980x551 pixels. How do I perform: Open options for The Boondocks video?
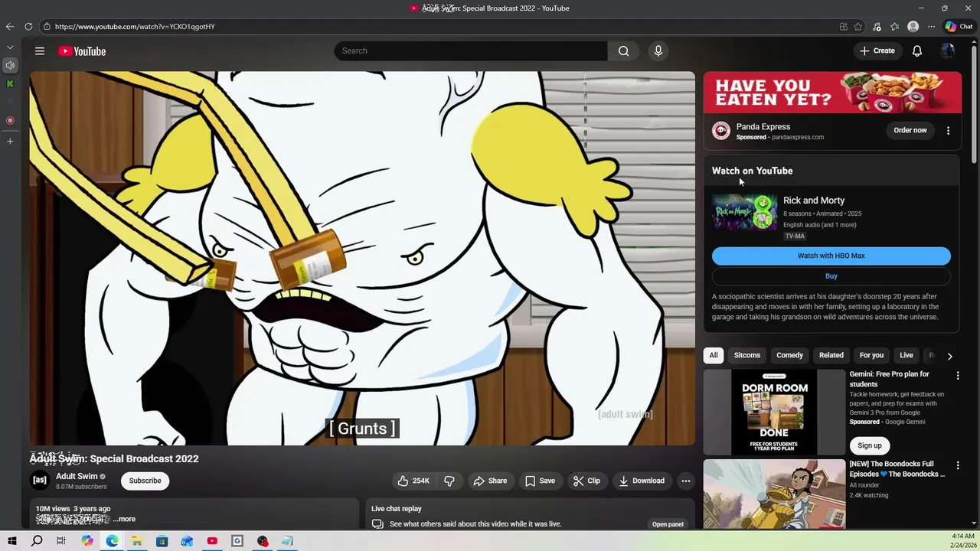958,465
